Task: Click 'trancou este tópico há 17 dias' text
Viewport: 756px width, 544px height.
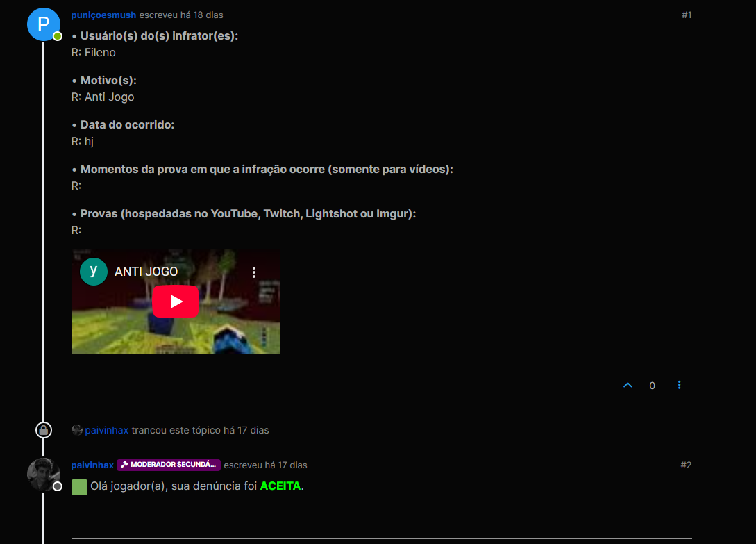Action: [x=200, y=430]
